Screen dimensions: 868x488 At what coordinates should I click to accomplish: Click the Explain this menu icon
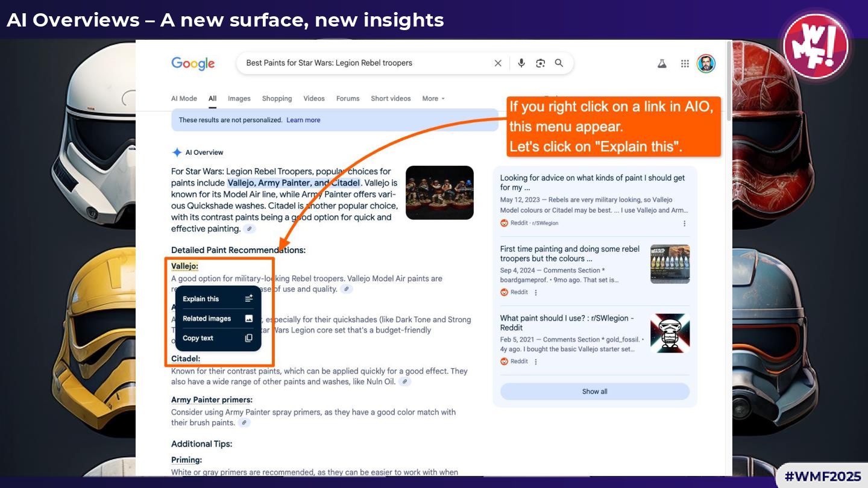[249, 299]
